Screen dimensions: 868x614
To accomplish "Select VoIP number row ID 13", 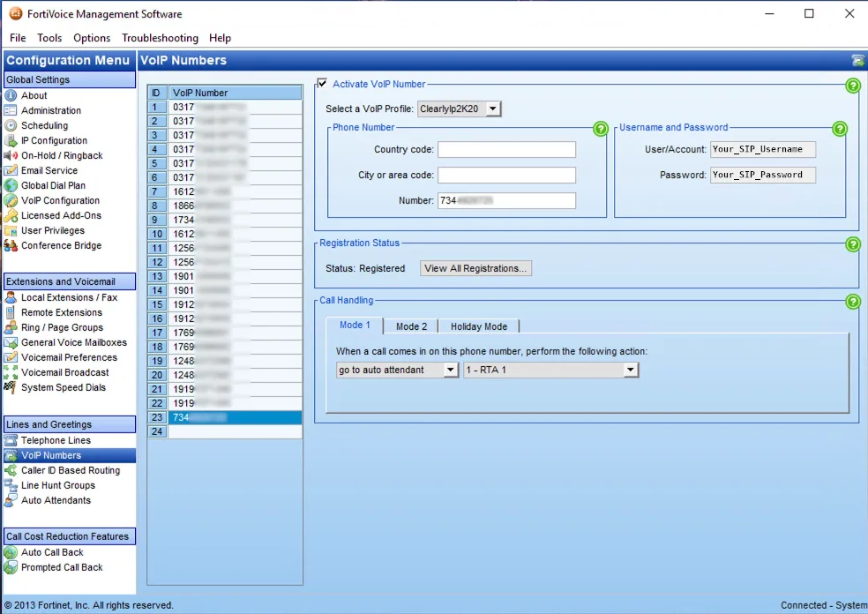I will 225,276.
